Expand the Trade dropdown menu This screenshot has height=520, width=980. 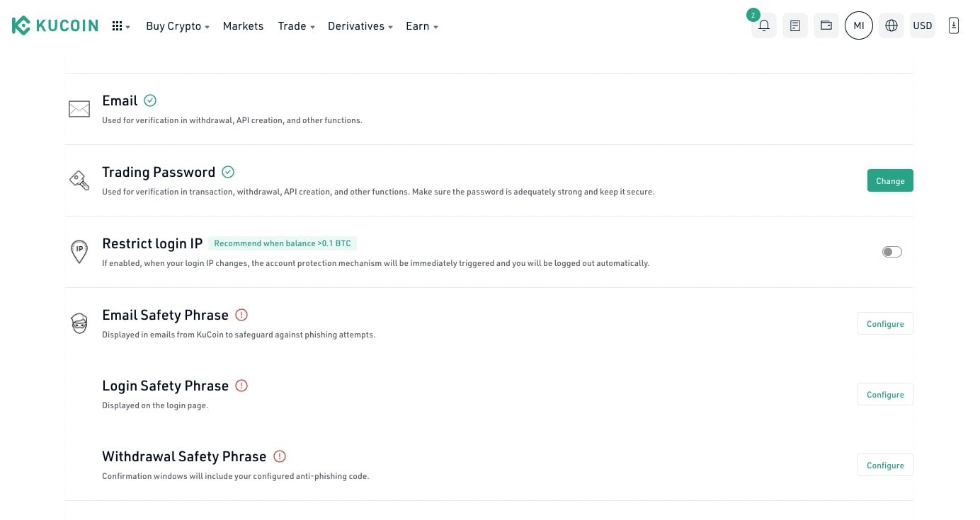click(x=296, y=26)
